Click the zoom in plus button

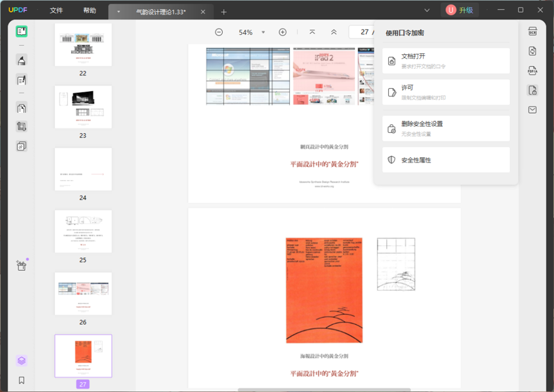283,32
